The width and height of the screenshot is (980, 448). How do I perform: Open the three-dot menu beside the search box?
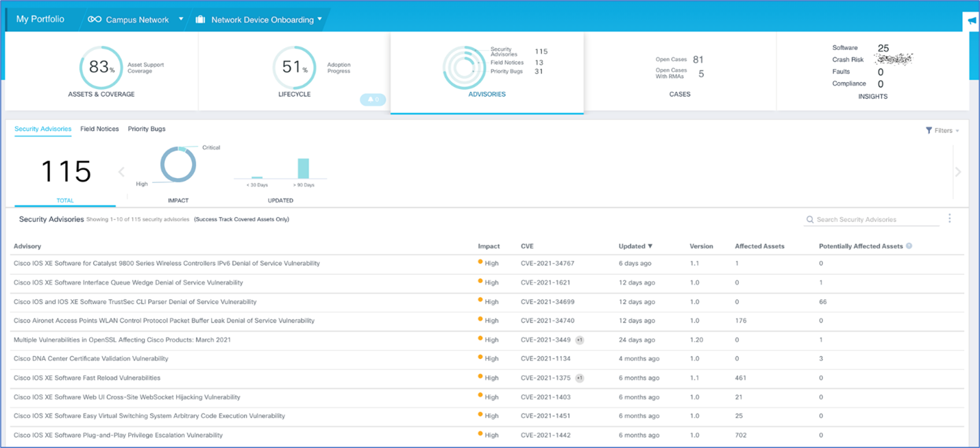pyautogui.click(x=949, y=219)
